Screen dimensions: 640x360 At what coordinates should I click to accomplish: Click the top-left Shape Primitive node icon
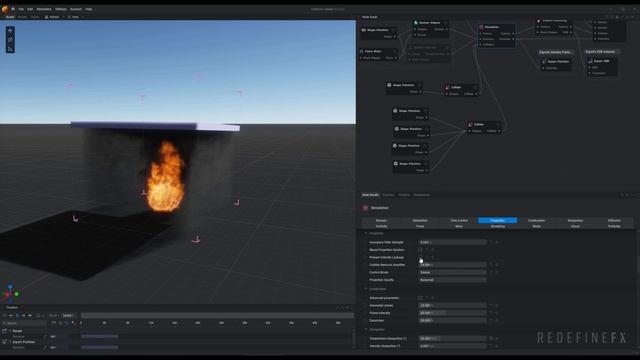[x=363, y=30]
